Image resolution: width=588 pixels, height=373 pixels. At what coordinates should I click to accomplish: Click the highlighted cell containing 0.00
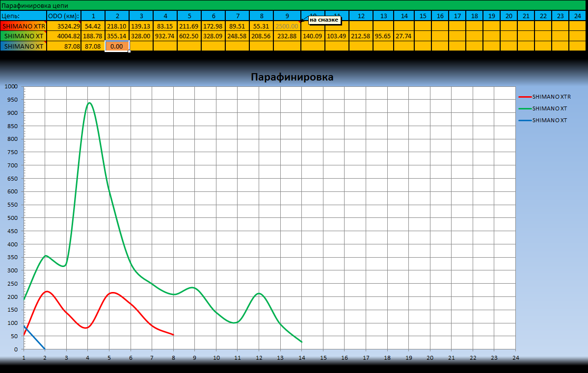tap(117, 46)
